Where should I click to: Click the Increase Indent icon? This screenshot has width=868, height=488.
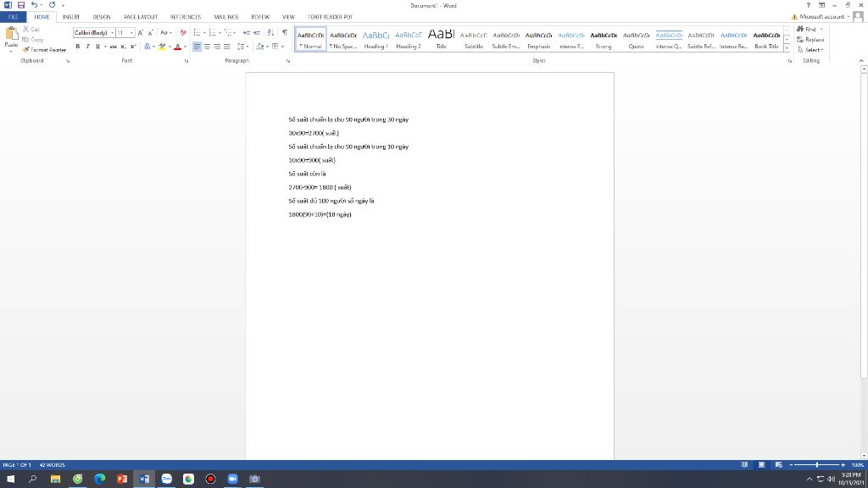(x=258, y=32)
